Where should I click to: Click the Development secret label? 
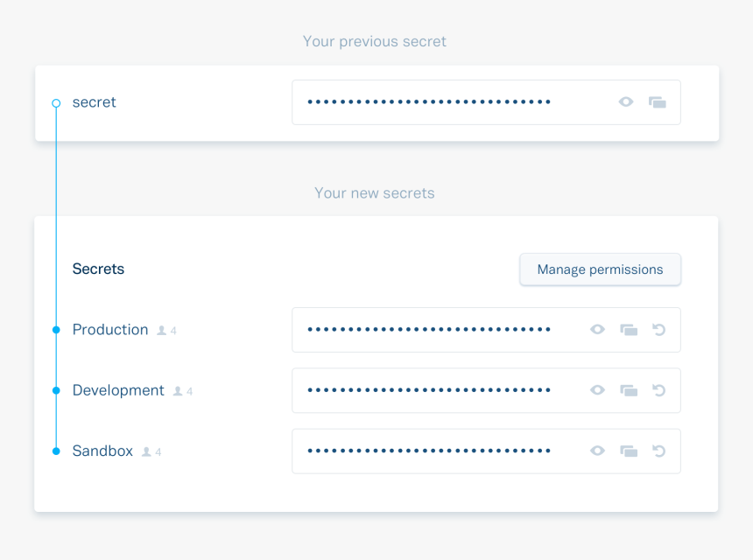coord(118,390)
